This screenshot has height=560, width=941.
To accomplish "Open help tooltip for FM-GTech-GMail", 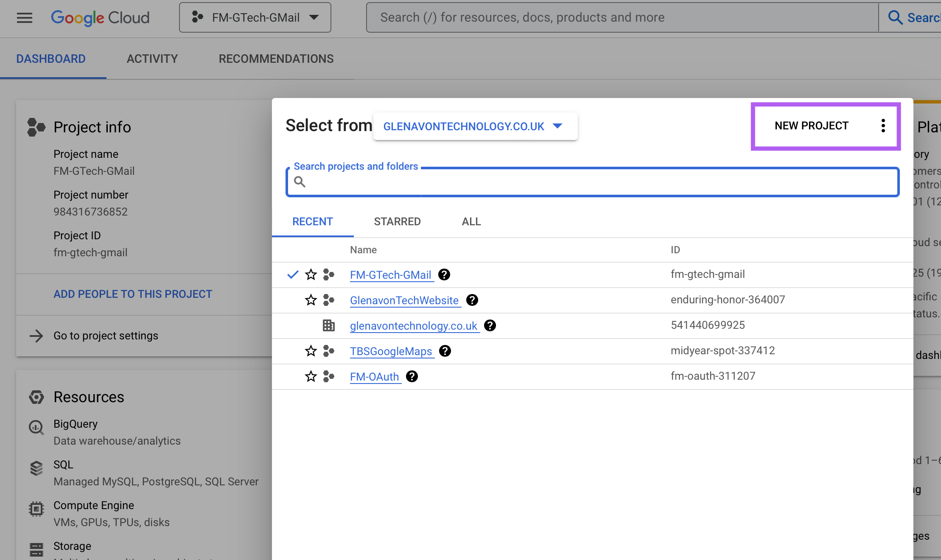I will point(444,274).
